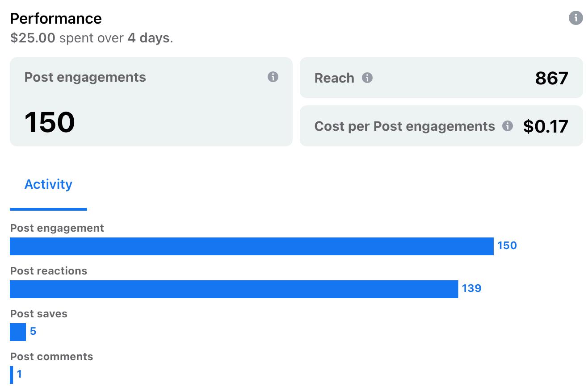Click the Post engagements card title
Viewport: 588px width, 391px height.
click(85, 77)
